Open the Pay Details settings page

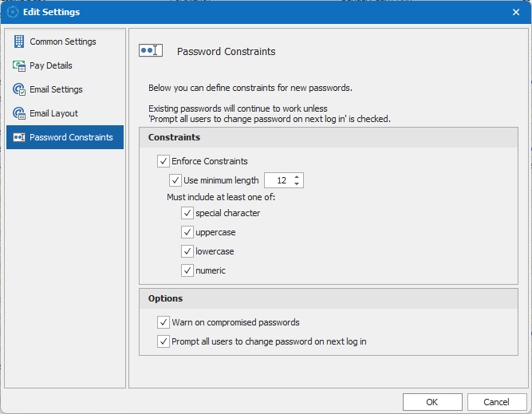51,65
